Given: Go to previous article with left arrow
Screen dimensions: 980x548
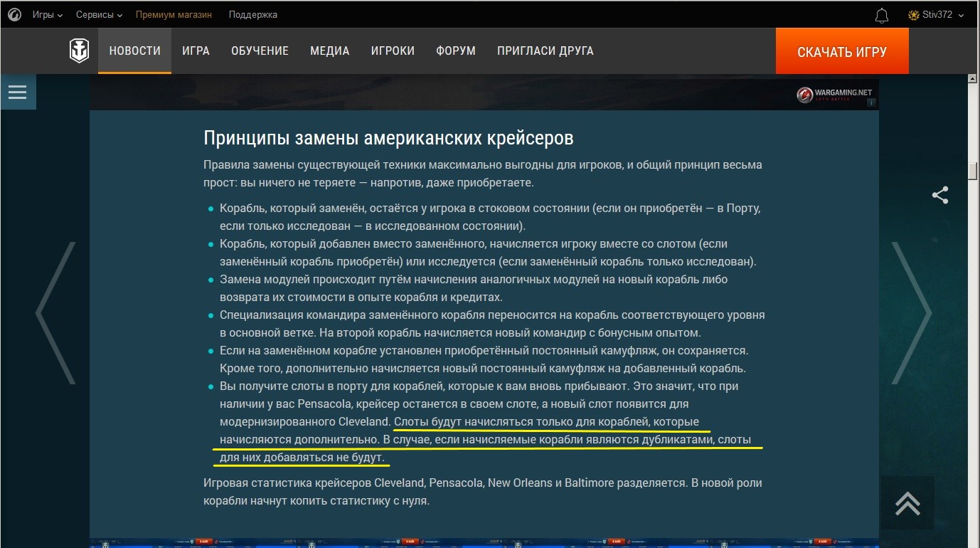Looking at the screenshot, I should coord(55,313).
